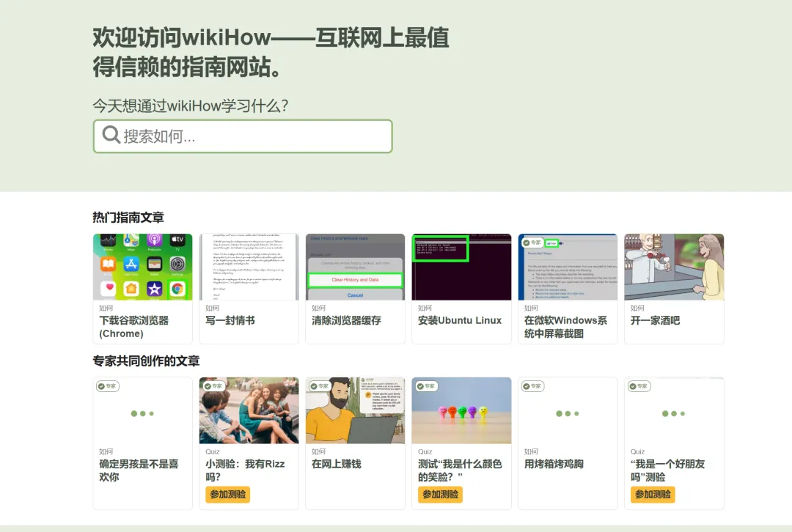Click loading placeholder of 我是一个好朋友吗 quiz
The width and height of the screenshot is (792, 532).
(x=674, y=413)
